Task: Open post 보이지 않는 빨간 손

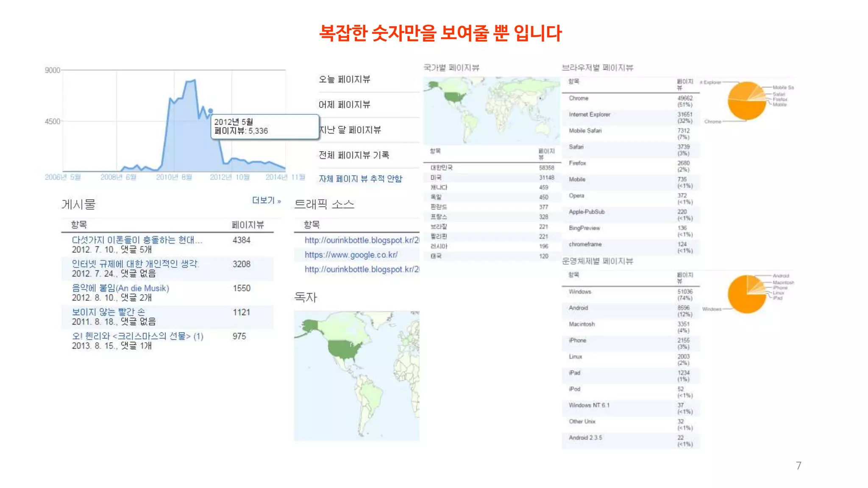Action: 108,312
